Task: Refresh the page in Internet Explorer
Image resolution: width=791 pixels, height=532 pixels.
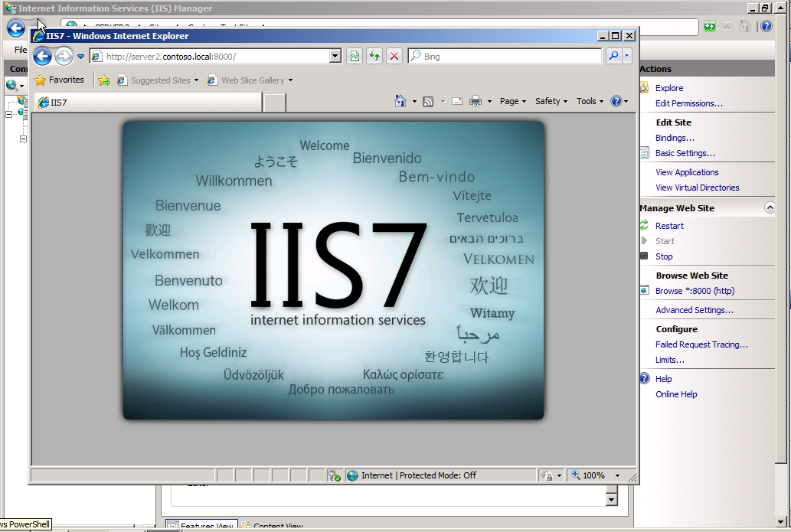Action: (374, 57)
